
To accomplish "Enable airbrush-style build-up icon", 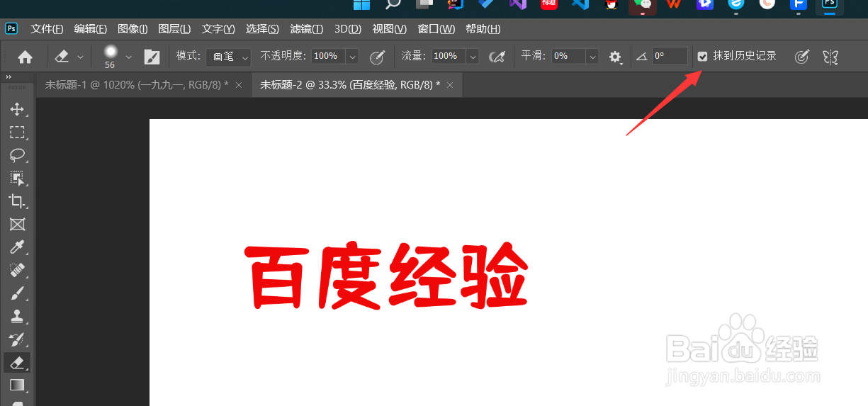I will point(497,57).
